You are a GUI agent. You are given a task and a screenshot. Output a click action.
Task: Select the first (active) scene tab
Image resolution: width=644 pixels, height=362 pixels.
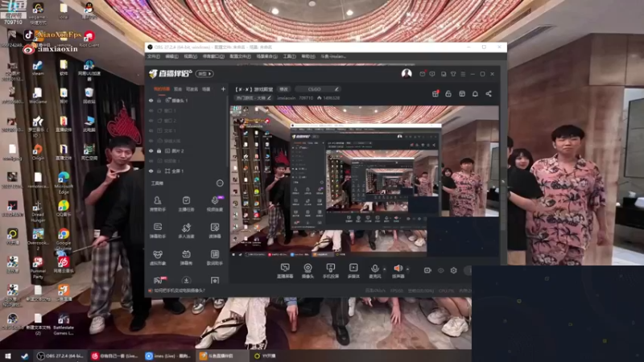[162, 89]
